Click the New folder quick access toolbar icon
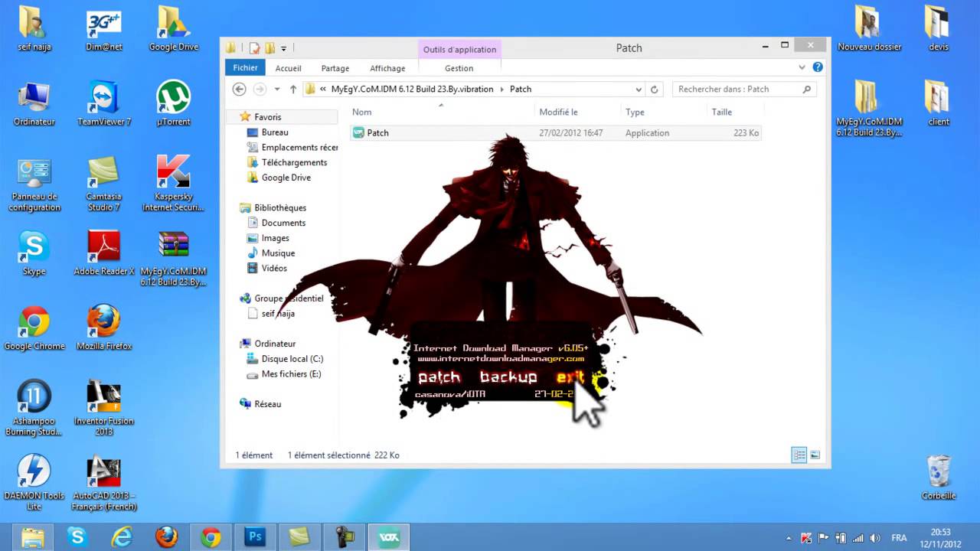The width and height of the screenshot is (980, 551). point(269,48)
